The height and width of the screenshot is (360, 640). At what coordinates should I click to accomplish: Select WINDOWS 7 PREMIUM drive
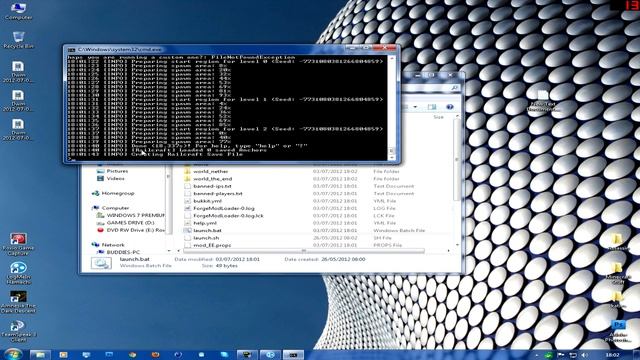[x=136, y=215]
